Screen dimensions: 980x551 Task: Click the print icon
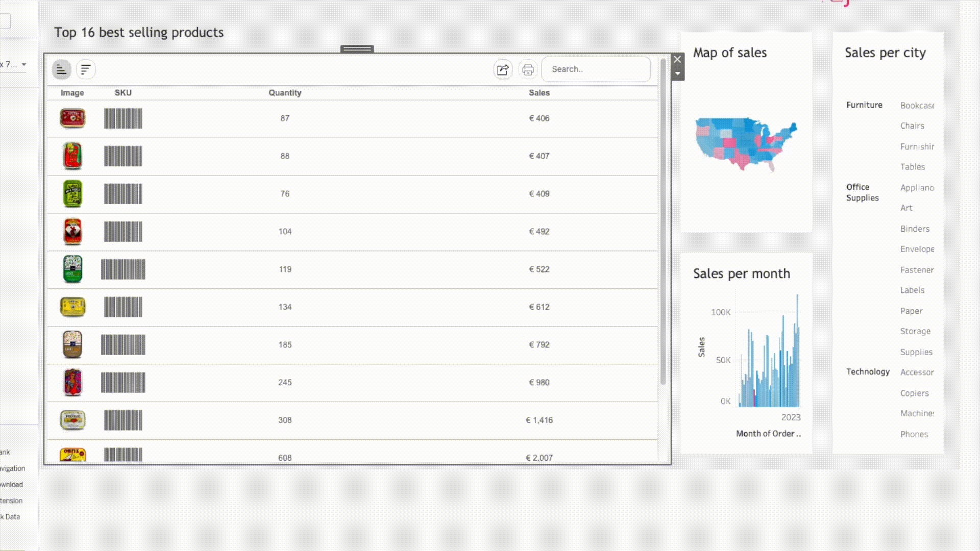pyautogui.click(x=528, y=69)
